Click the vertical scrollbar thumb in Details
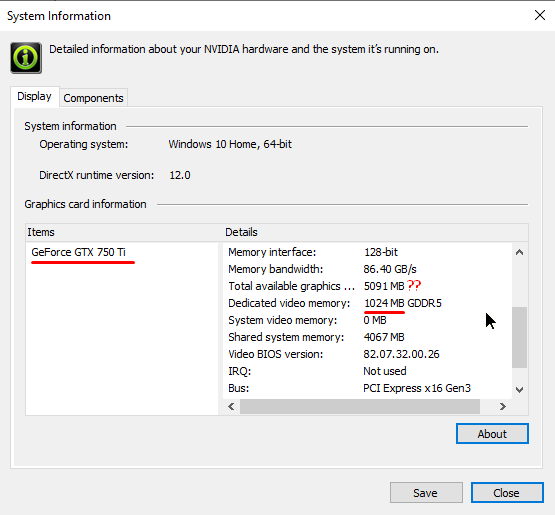 [x=519, y=337]
